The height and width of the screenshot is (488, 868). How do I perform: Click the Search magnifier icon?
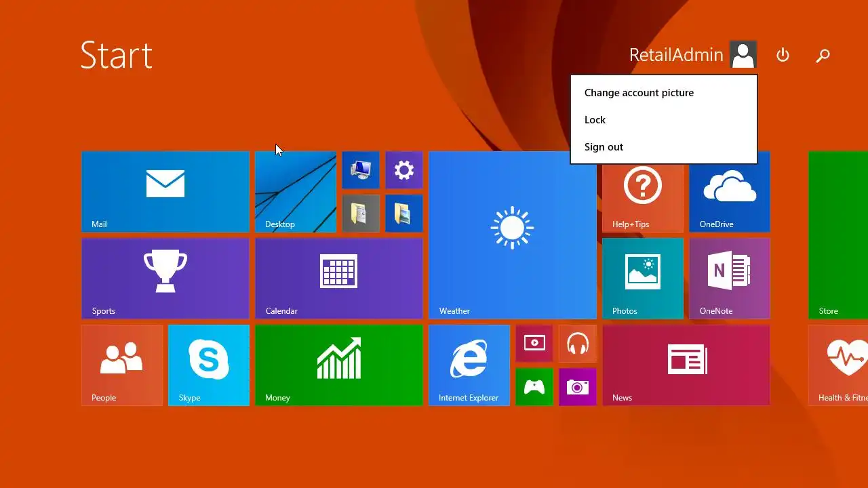point(823,55)
